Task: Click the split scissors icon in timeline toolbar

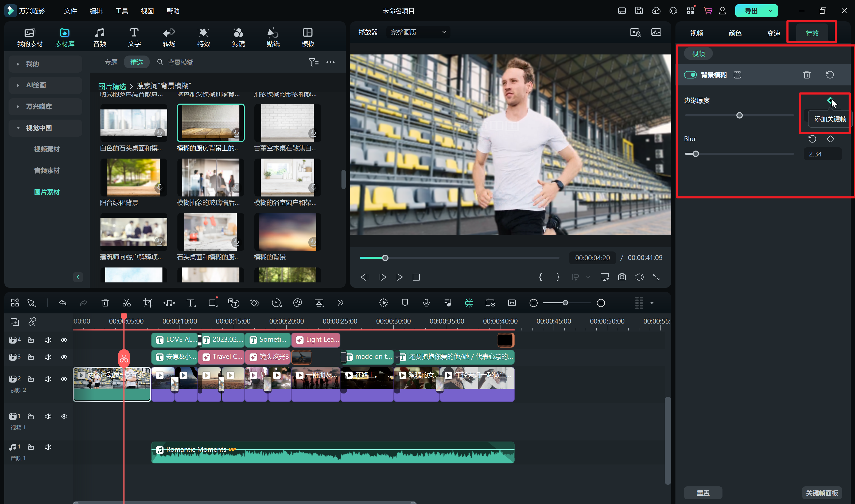Action: pos(126,303)
